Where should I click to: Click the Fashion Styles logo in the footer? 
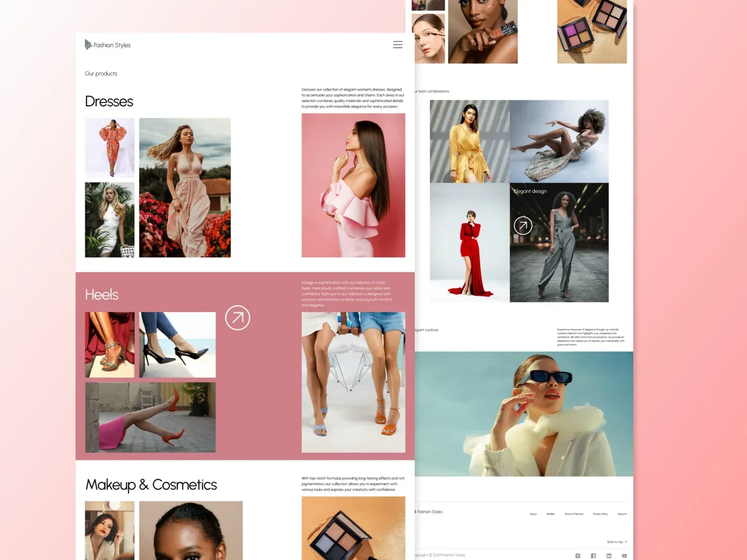pyautogui.click(x=429, y=512)
